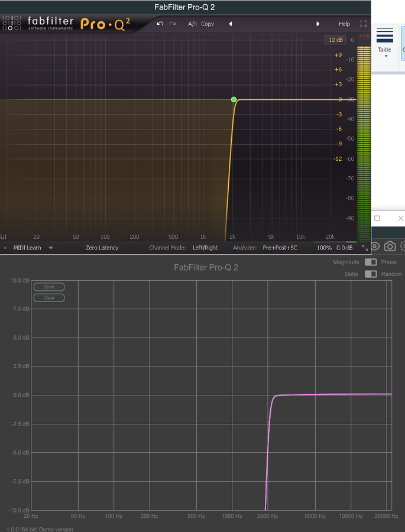The image size is (405, 532).
Task: Click the eye visibility icon
Action: click(x=375, y=246)
